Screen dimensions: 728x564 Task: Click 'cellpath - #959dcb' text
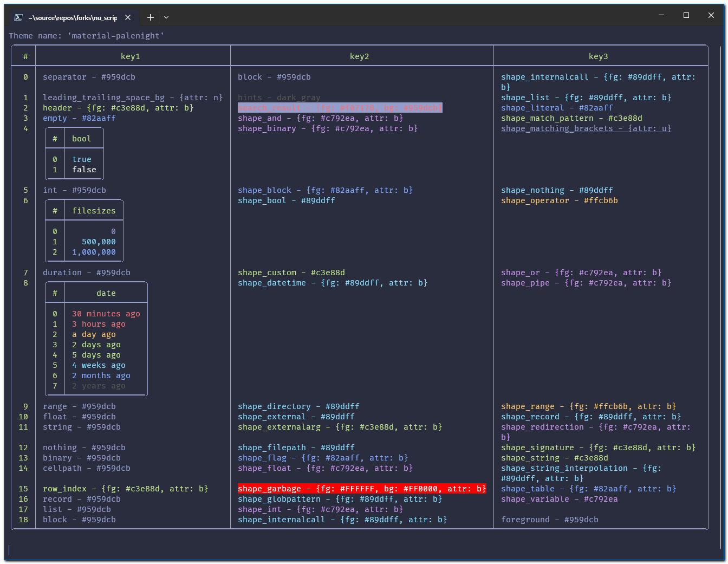click(87, 468)
